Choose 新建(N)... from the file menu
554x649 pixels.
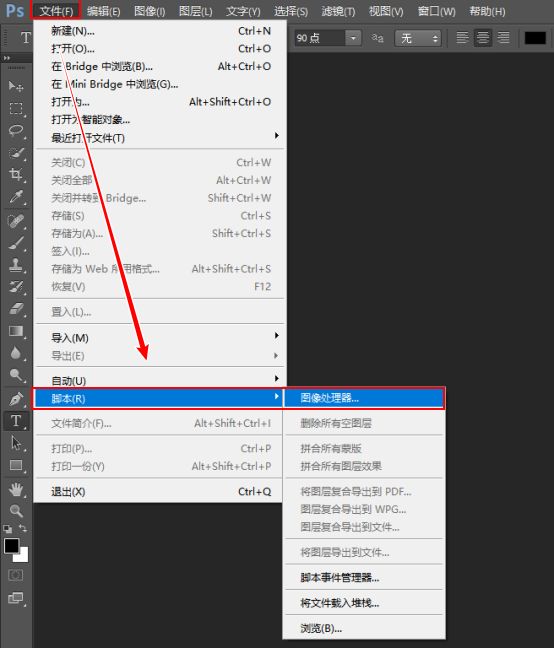point(159,31)
